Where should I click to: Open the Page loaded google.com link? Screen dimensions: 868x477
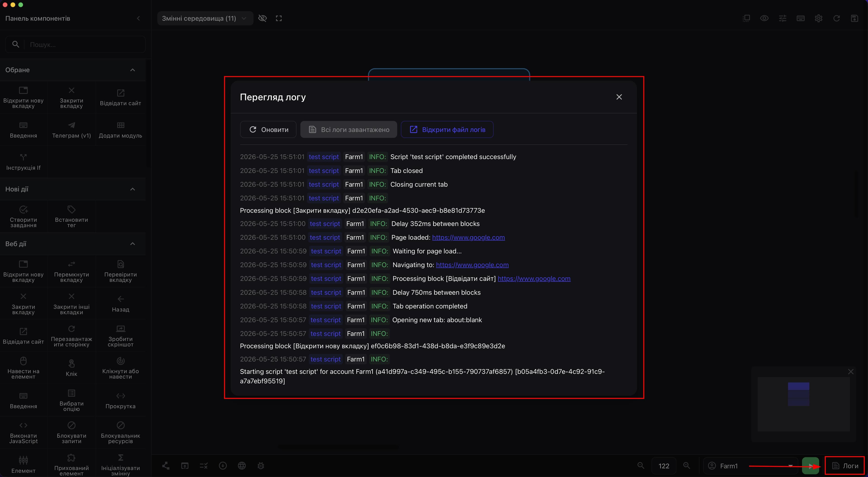(468, 237)
